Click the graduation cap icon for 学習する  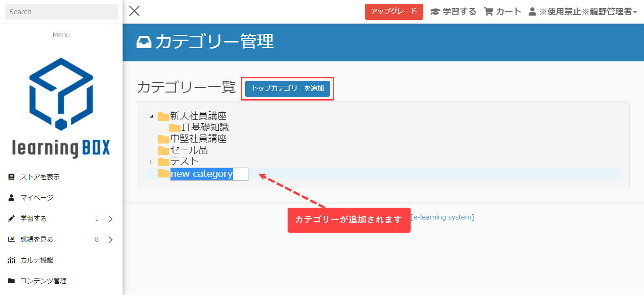[435, 12]
